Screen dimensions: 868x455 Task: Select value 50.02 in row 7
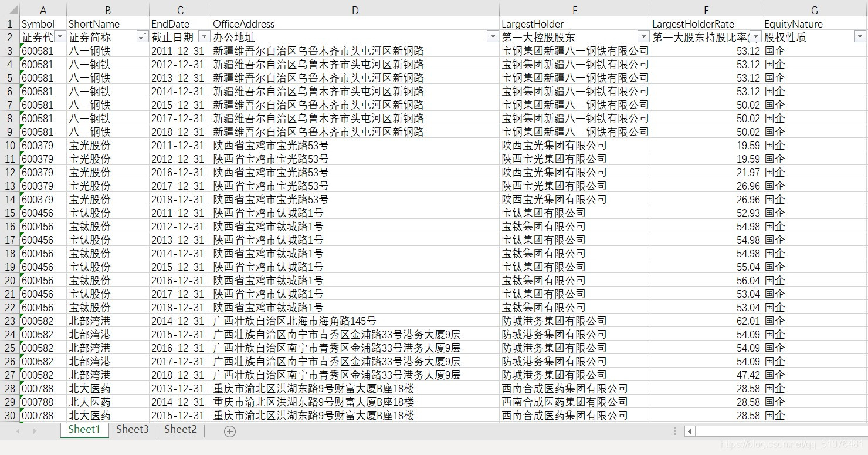[x=706, y=105]
